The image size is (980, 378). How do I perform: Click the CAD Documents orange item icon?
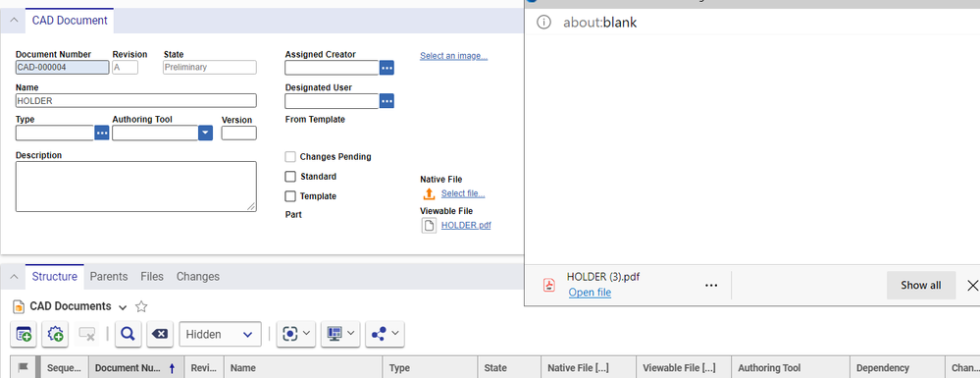[19, 306]
